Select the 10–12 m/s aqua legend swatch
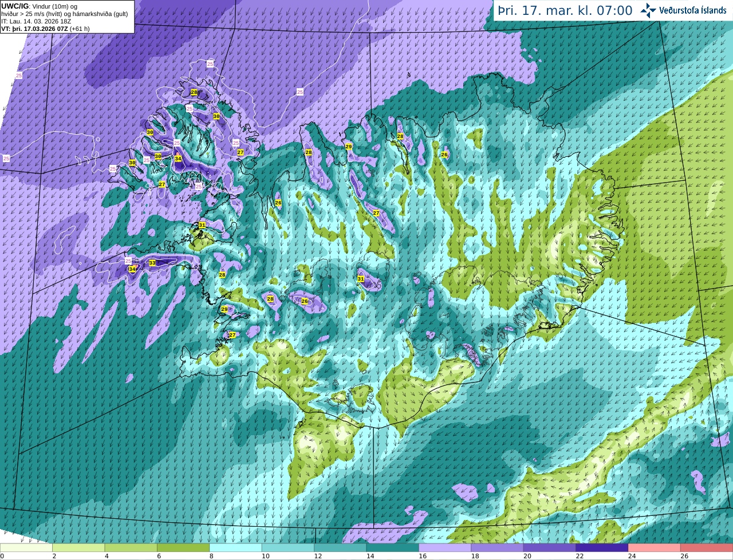 click(288, 547)
